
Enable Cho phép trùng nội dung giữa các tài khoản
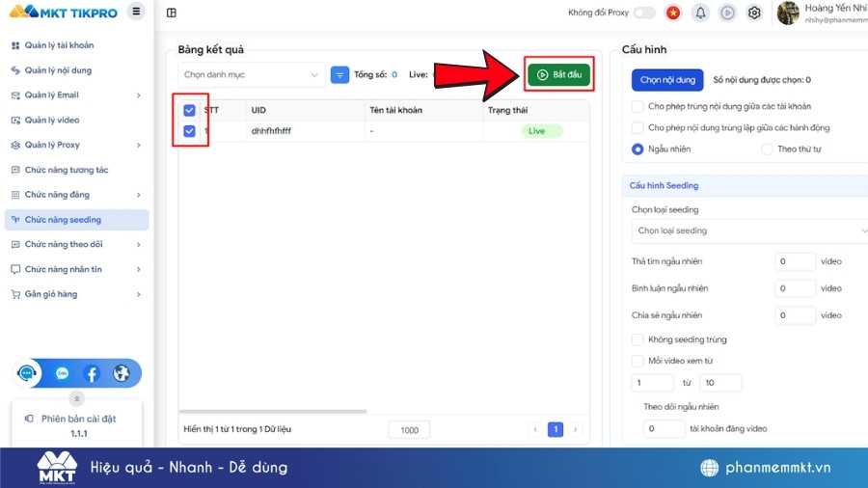pyautogui.click(x=637, y=106)
